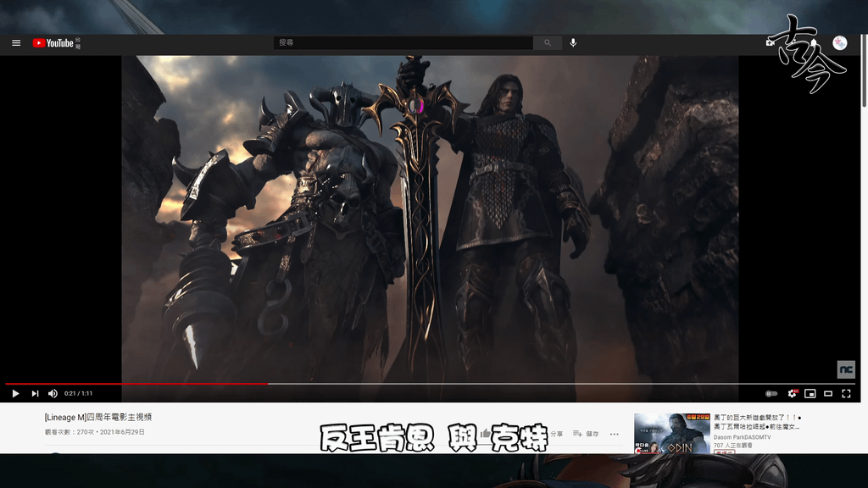Click the view count and date text
The height and width of the screenshot is (488, 868).
tap(95, 432)
